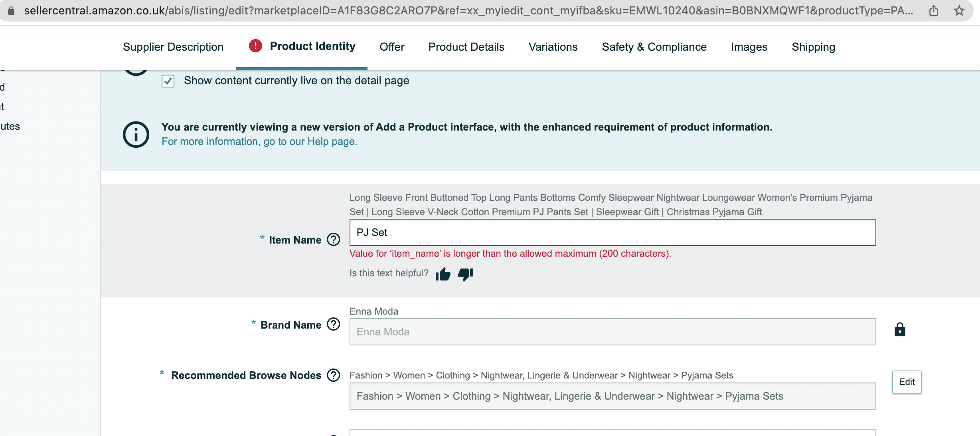980x436 pixels.
Task: Open Brand Name help question icon
Action: 333,324
